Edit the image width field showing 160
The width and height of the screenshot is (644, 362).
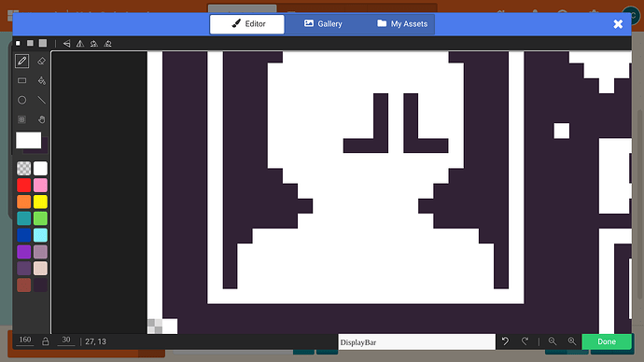(25, 341)
